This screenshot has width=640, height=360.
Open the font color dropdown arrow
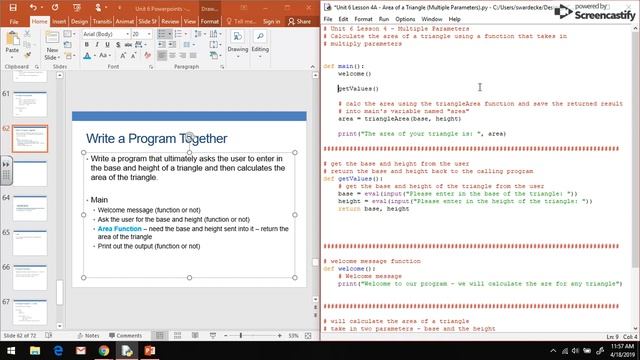point(94,56)
